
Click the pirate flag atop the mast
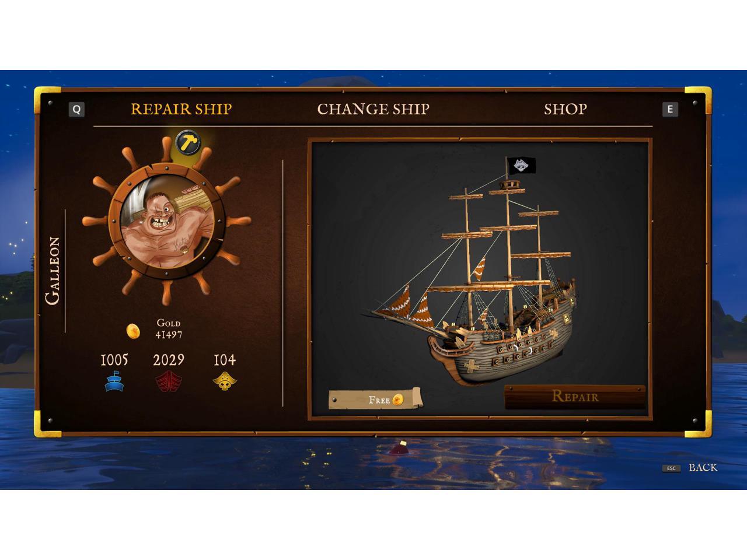click(x=521, y=166)
